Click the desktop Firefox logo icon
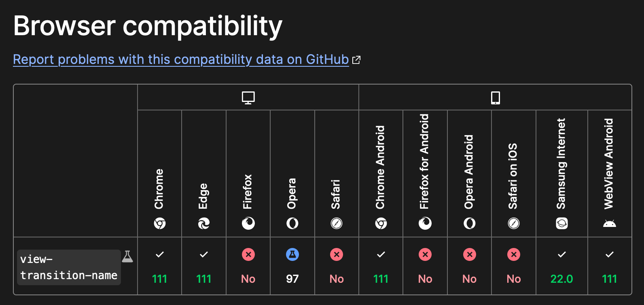Image resolution: width=644 pixels, height=305 pixels. click(248, 223)
